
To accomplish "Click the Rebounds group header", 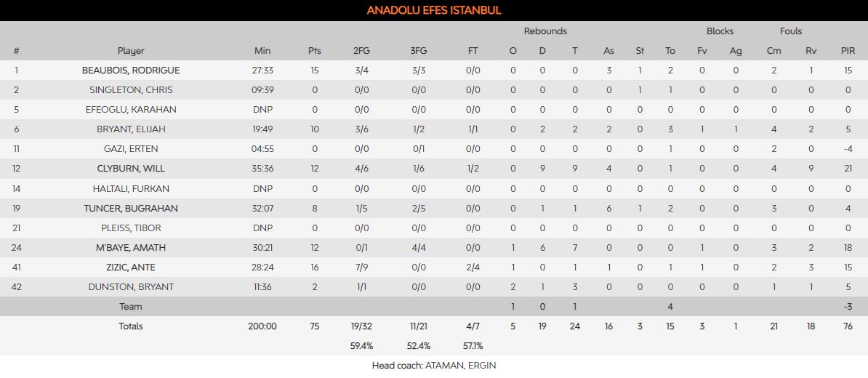I will (x=545, y=31).
